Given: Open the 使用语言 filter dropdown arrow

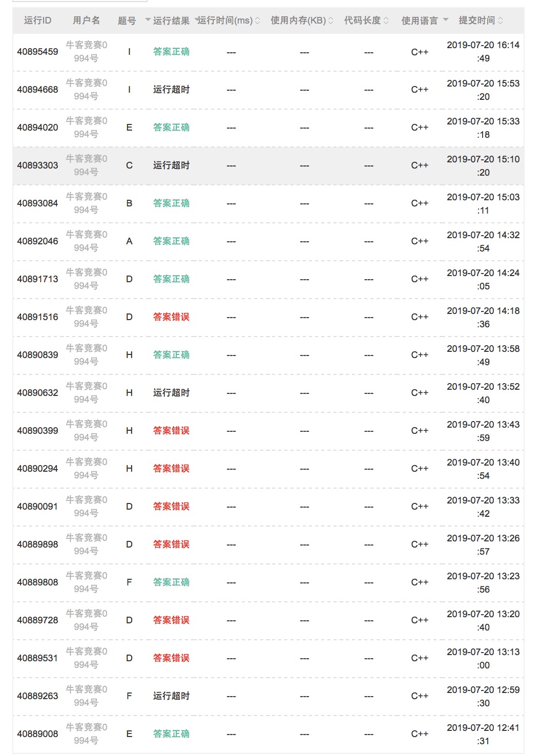Looking at the screenshot, I should [445, 20].
